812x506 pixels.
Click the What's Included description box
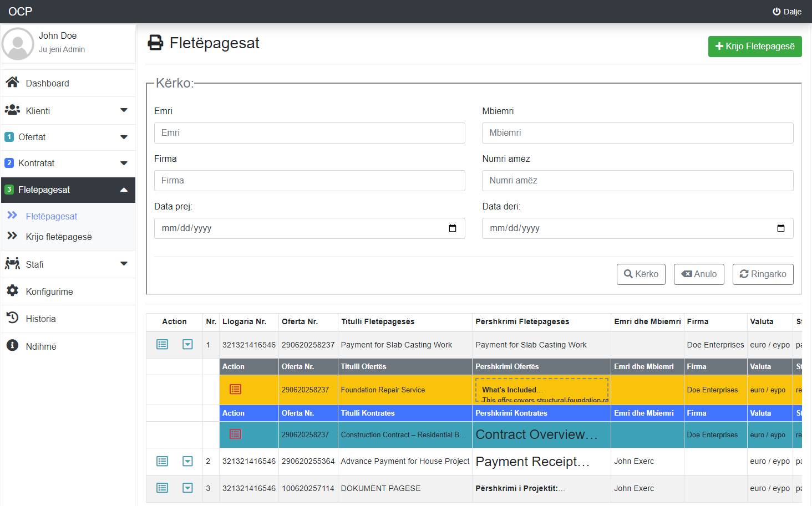[542, 390]
